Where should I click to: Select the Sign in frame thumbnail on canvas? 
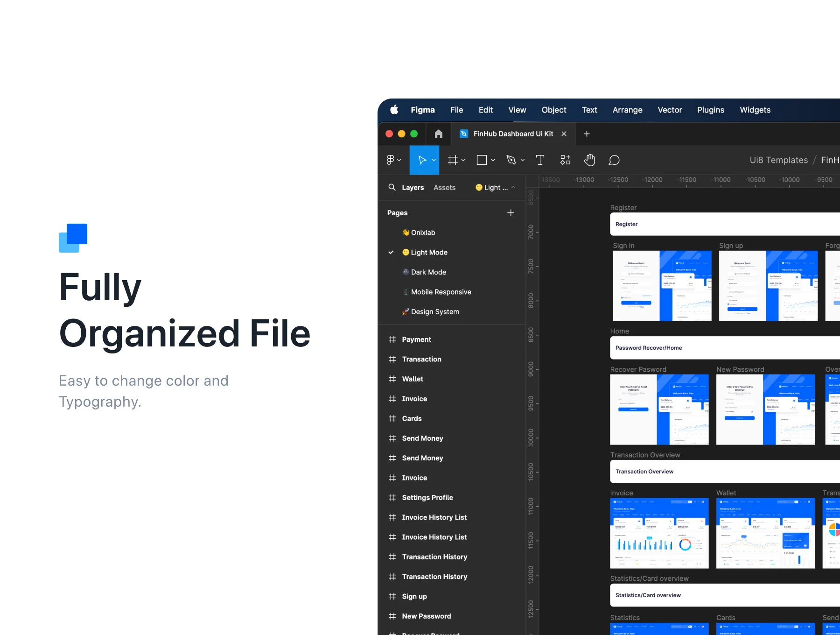[662, 286]
